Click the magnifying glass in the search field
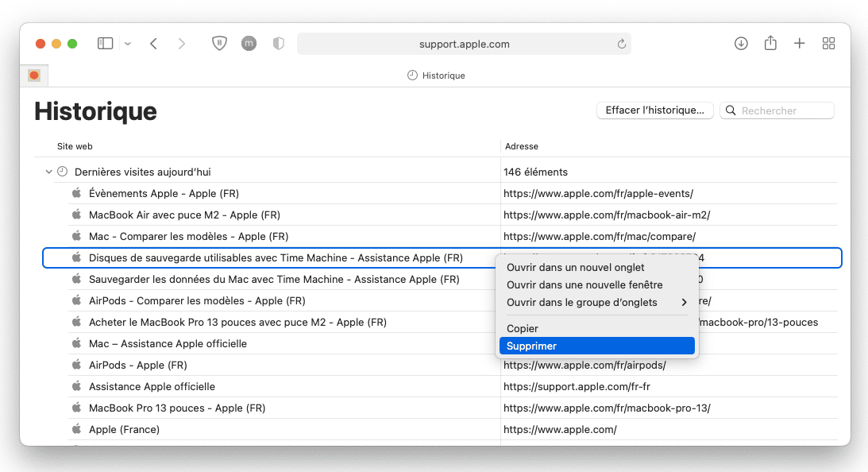The image size is (868, 472). [731, 110]
